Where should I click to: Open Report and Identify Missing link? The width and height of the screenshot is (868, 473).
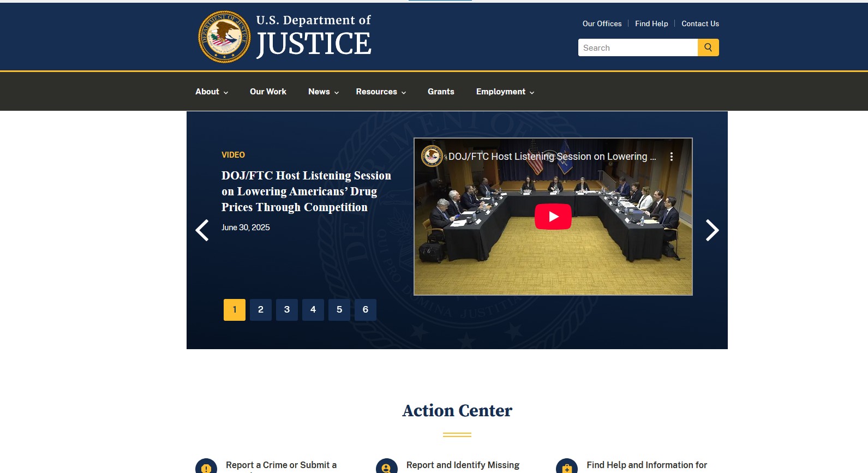tap(463, 465)
